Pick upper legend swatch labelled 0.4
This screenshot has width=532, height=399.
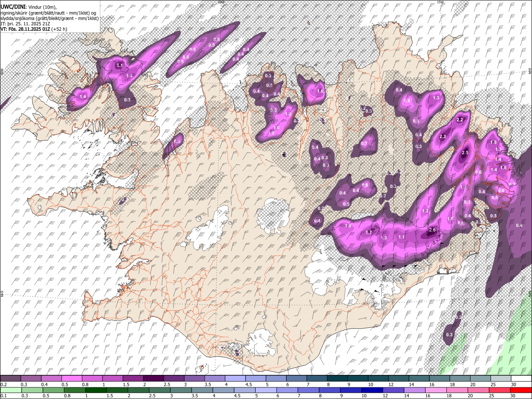(x=51, y=379)
